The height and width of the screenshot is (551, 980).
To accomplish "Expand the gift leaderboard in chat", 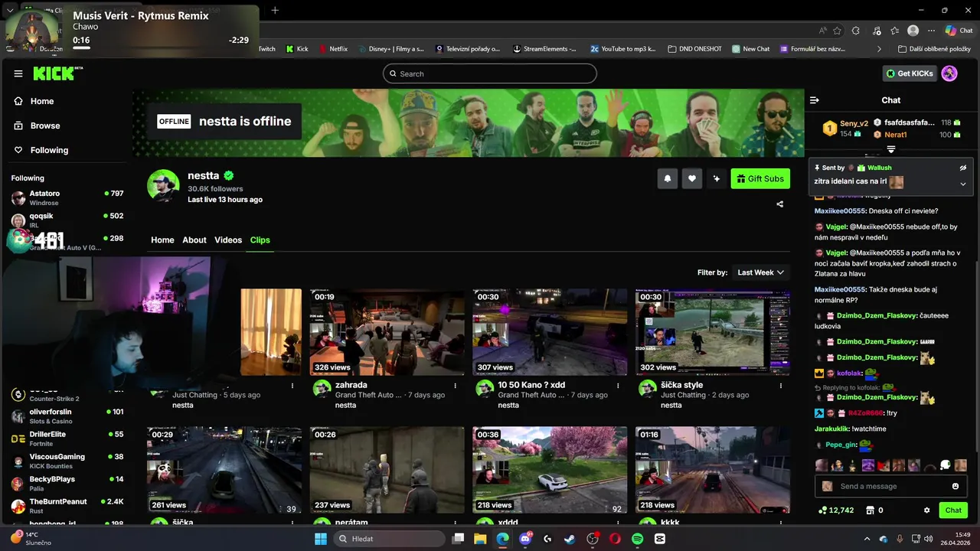I will pyautogui.click(x=891, y=149).
